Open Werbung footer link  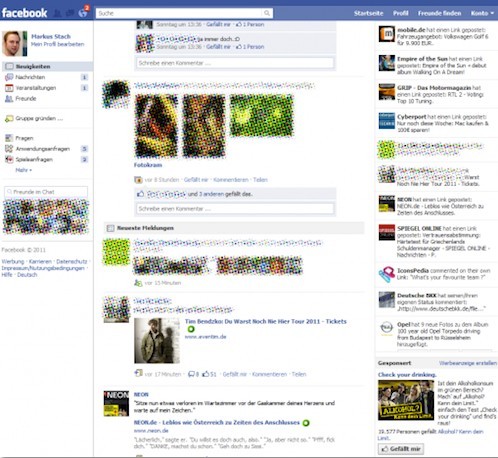click(13, 262)
